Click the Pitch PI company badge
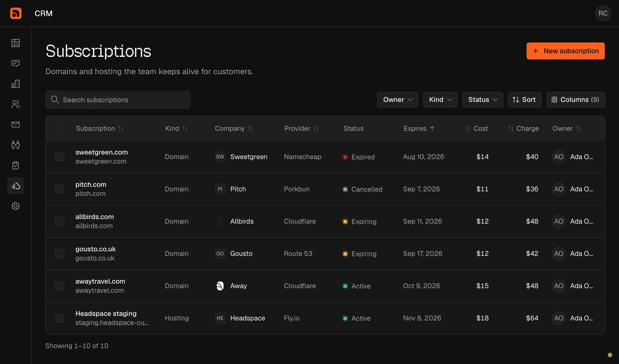This screenshot has width=619, height=364. (x=220, y=189)
